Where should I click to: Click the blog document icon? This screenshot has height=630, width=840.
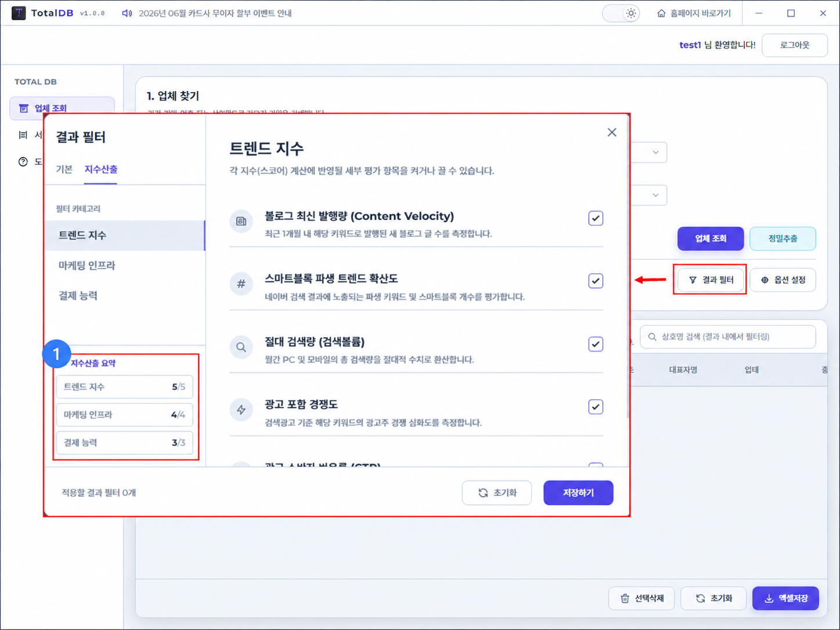[241, 221]
